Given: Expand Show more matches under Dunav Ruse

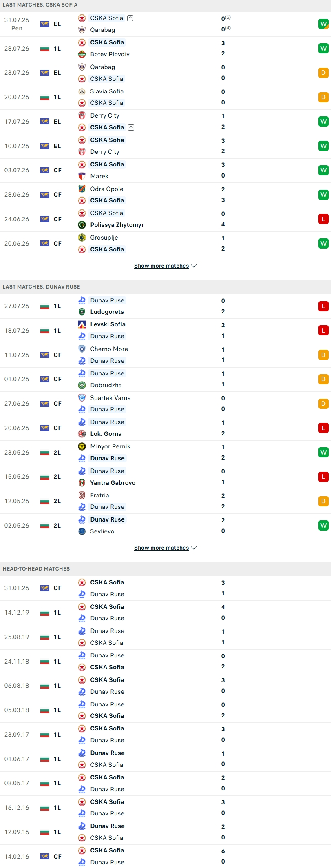Looking at the screenshot, I should pos(165,548).
